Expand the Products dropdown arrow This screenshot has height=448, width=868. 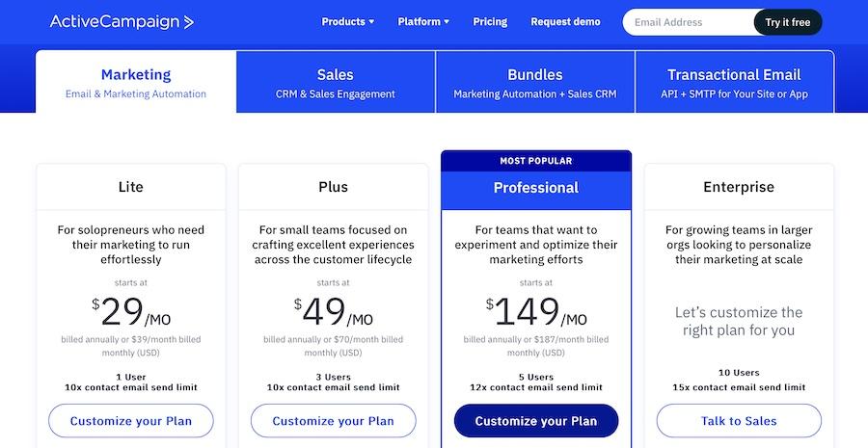tap(371, 21)
